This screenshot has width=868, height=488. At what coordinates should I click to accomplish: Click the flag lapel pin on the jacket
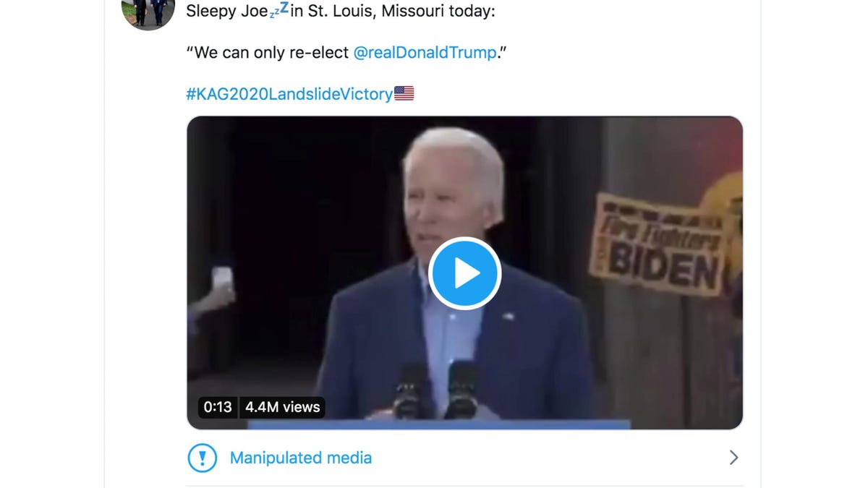507,316
